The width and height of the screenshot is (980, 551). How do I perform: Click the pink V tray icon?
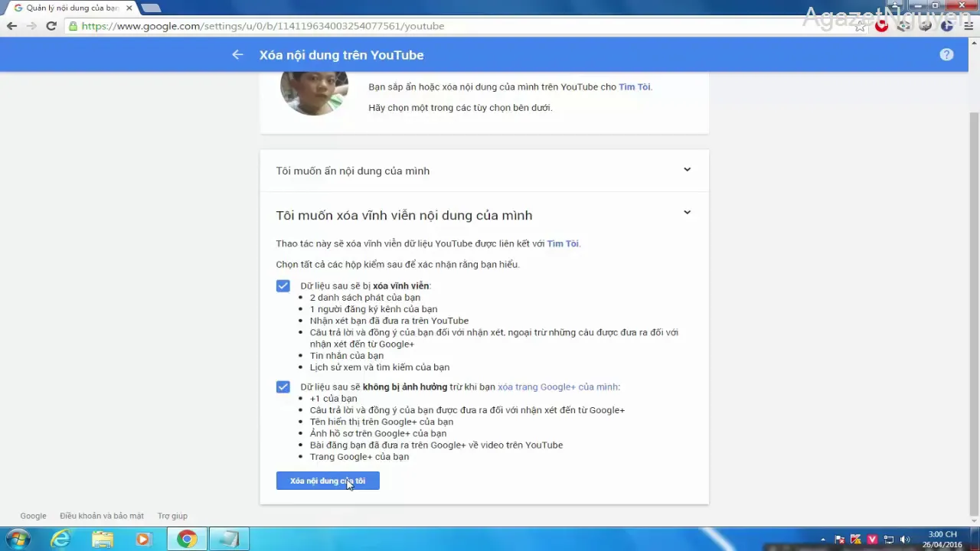click(x=872, y=540)
